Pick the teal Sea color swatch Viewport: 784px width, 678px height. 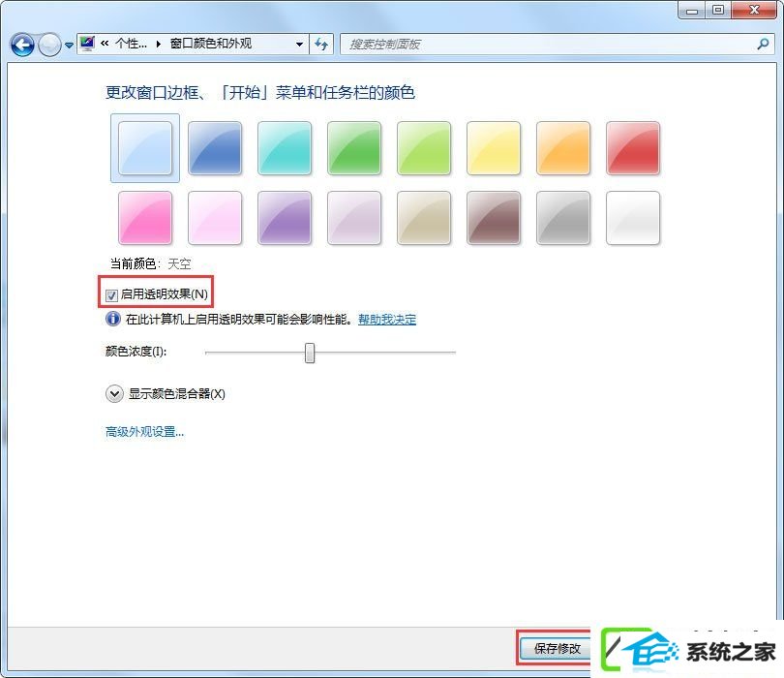285,148
